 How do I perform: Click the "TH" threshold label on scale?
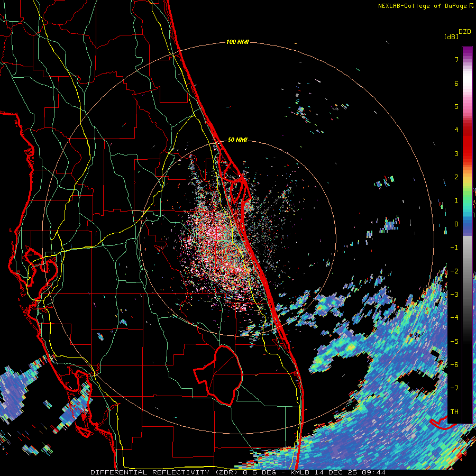(454, 411)
